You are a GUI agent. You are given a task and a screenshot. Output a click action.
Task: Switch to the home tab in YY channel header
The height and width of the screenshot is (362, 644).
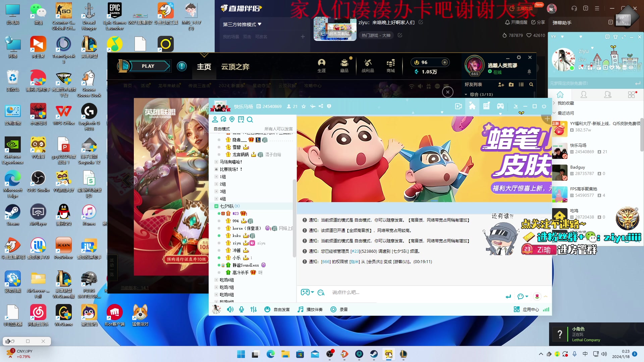coord(472,106)
